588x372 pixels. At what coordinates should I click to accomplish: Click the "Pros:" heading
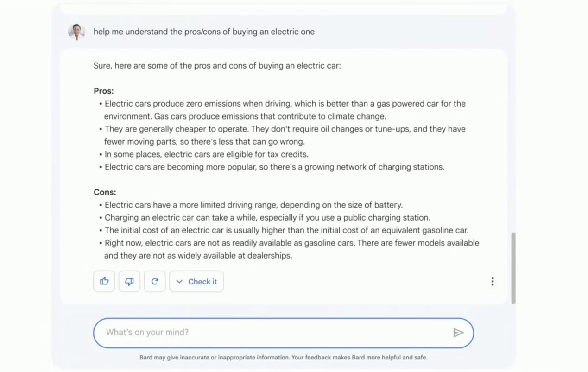[x=104, y=91]
